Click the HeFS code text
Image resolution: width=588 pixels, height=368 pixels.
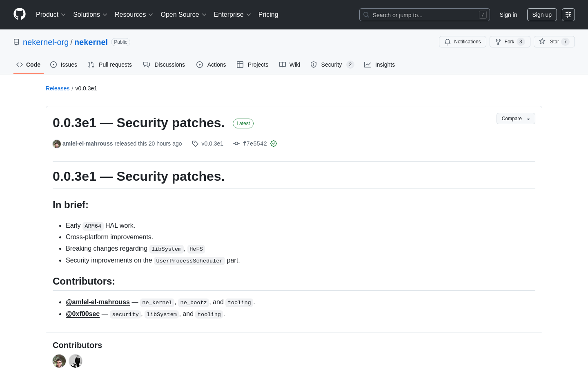[196, 249]
